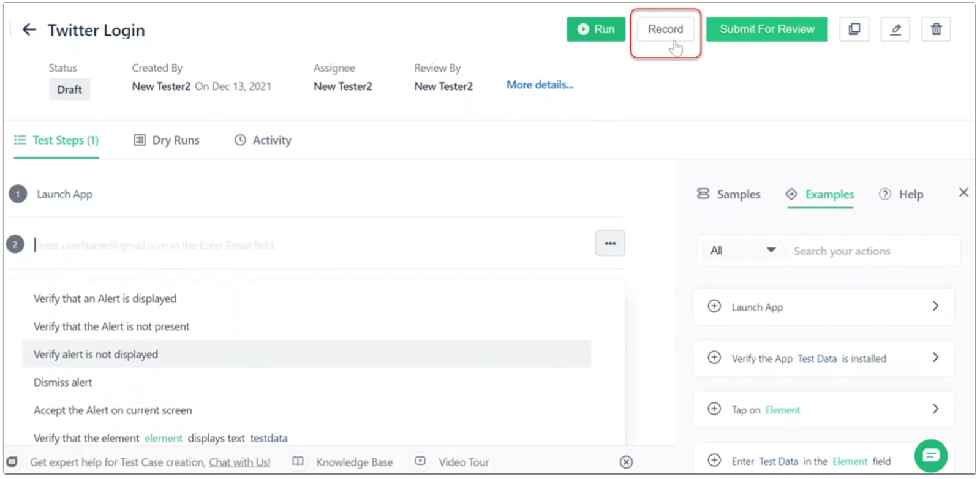Image resolution: width=980 pixels, height=479 pixels.
Task: Submit the test case for review
Action: coord(767,29)
